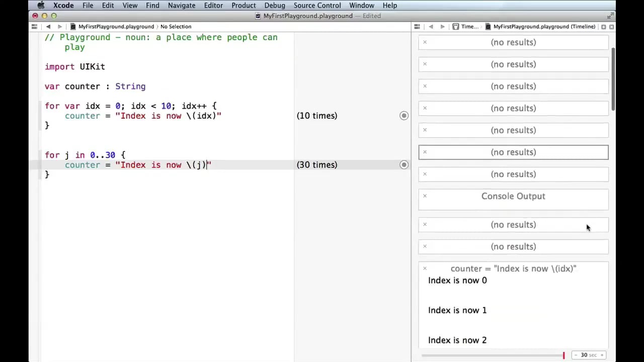Click the 'var counter : String' code line
The height and width of the screenshot is (362, 644).
tap(95, 86)
